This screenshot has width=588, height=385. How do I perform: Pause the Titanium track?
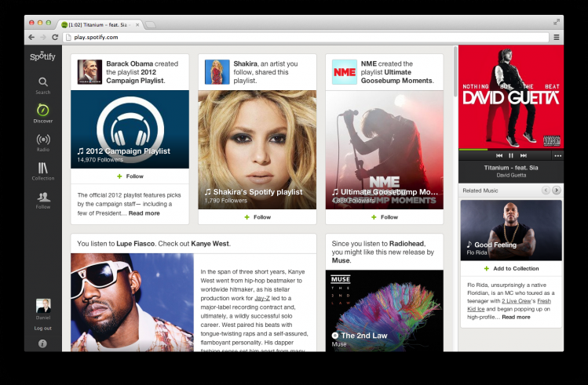point(511,155)
